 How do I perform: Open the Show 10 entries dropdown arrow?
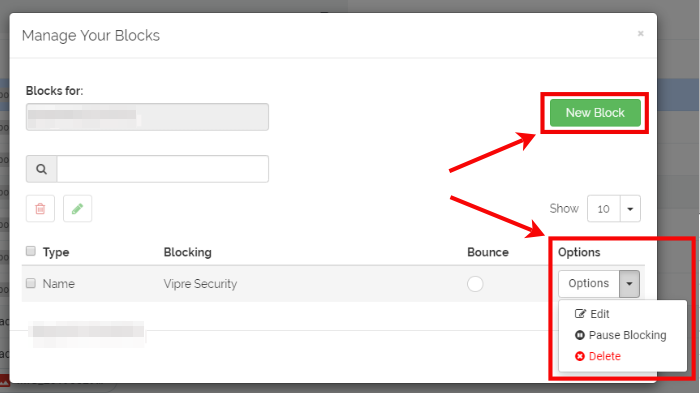[x=630, y=209]
